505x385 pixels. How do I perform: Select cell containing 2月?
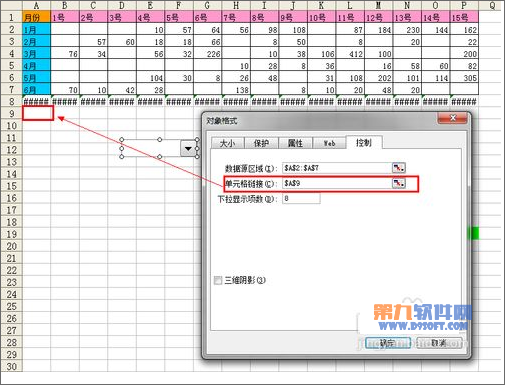point(36,42)
